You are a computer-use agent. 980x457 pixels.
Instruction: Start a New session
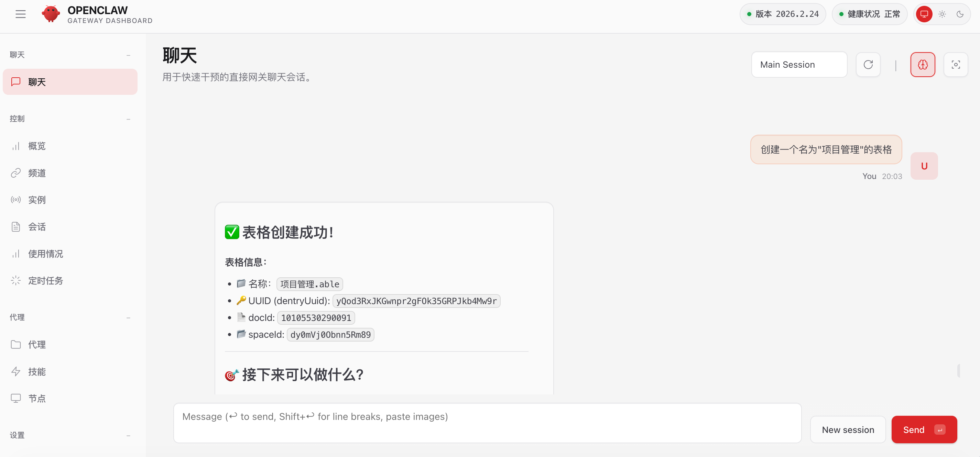coord(848,429)
